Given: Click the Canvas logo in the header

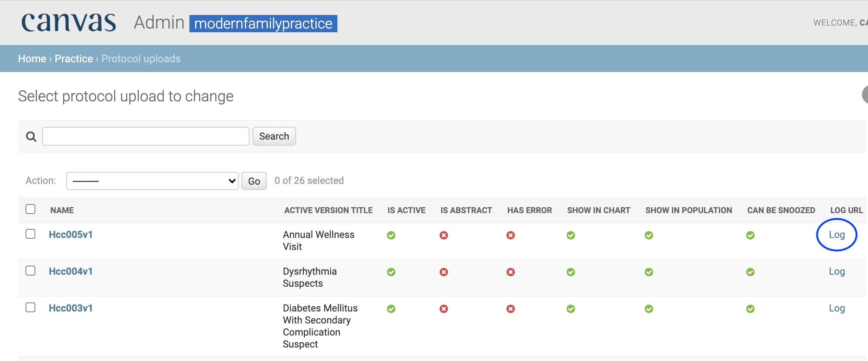Looking at the screenshot, I should point(69,22).
